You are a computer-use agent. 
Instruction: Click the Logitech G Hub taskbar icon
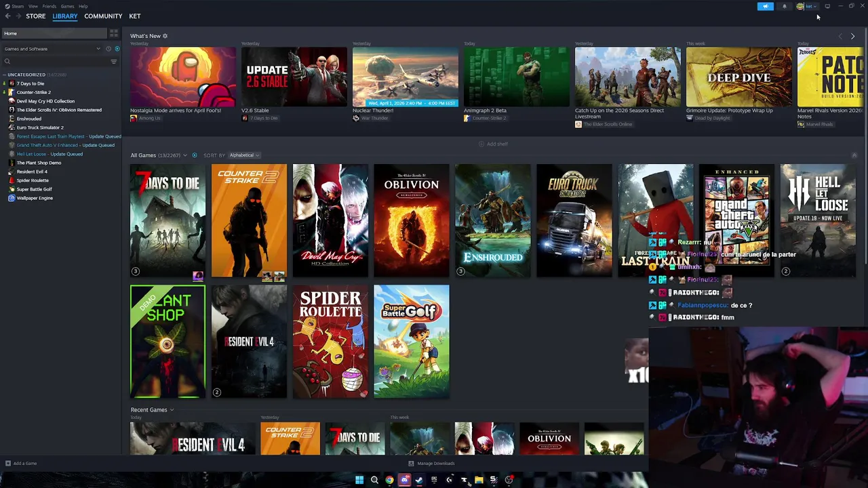coord(449,480)
